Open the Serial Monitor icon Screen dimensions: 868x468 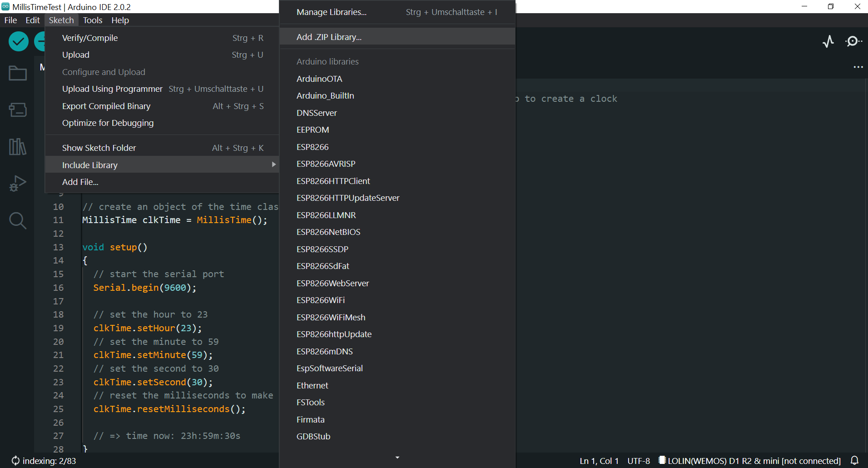[x=853, y=41]
